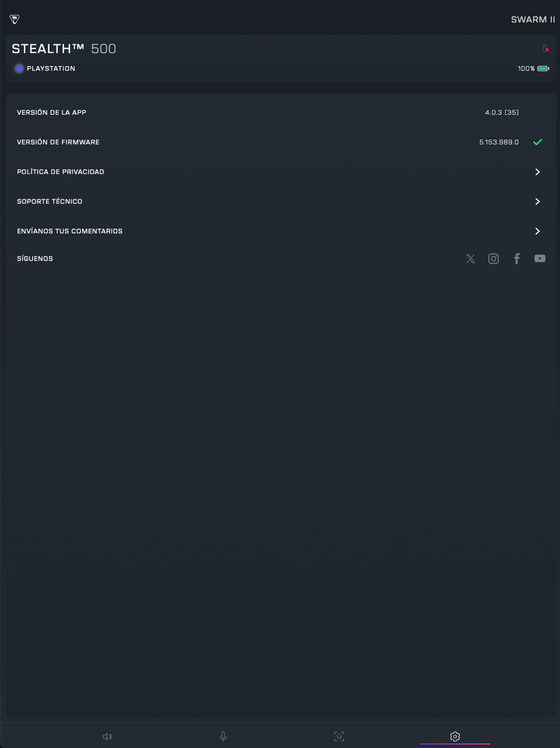This screenshot has width=560, height=748.
Task: Open the Instagram social link
Action: (494, 258)
